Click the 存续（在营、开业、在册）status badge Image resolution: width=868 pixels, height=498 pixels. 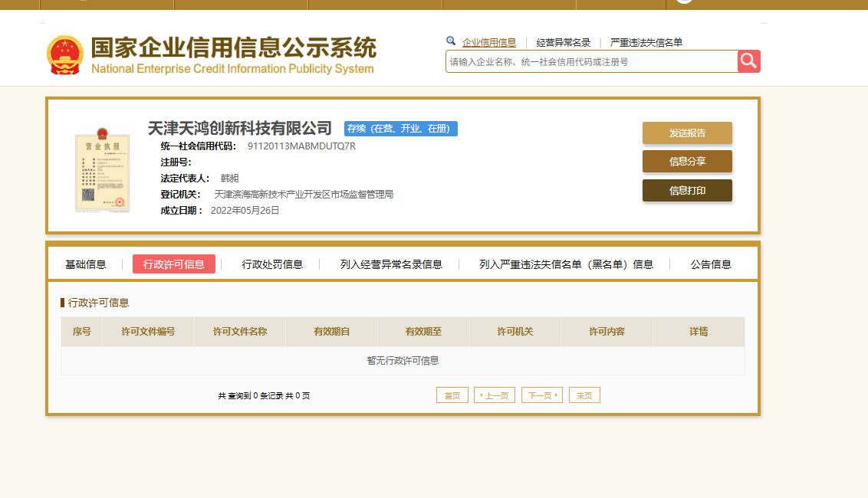tap(401, 129)
